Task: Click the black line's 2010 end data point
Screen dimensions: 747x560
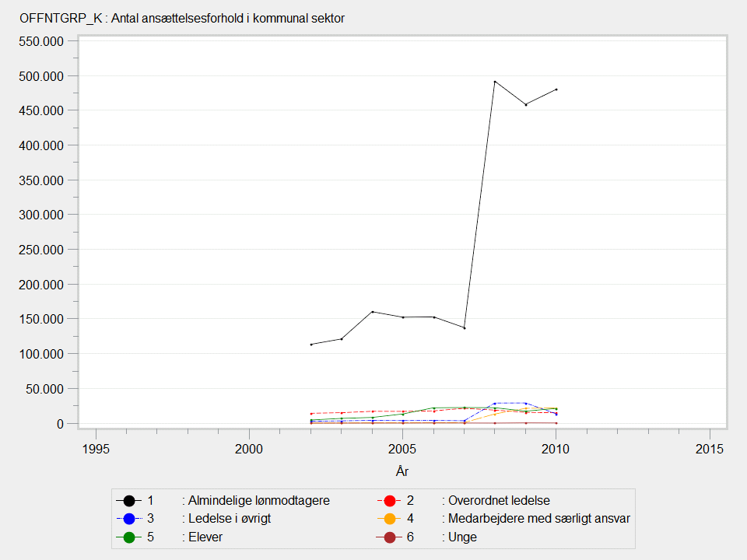Action: 556,89
